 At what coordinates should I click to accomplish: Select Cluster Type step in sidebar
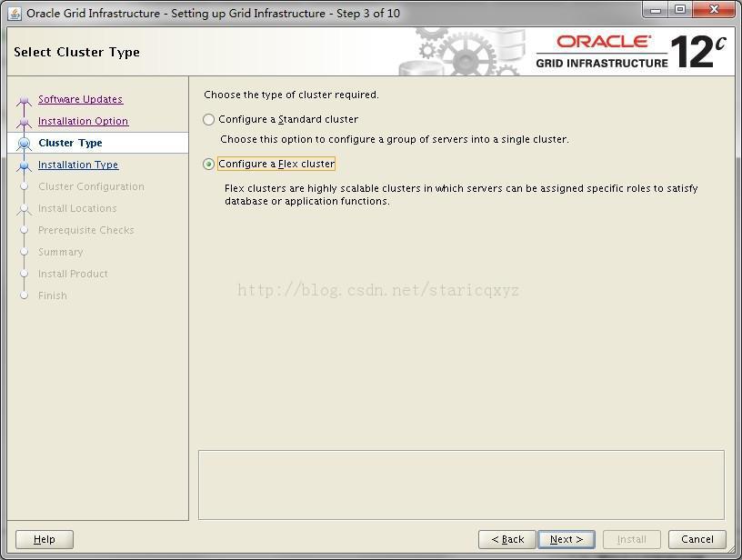pos(71,143)
